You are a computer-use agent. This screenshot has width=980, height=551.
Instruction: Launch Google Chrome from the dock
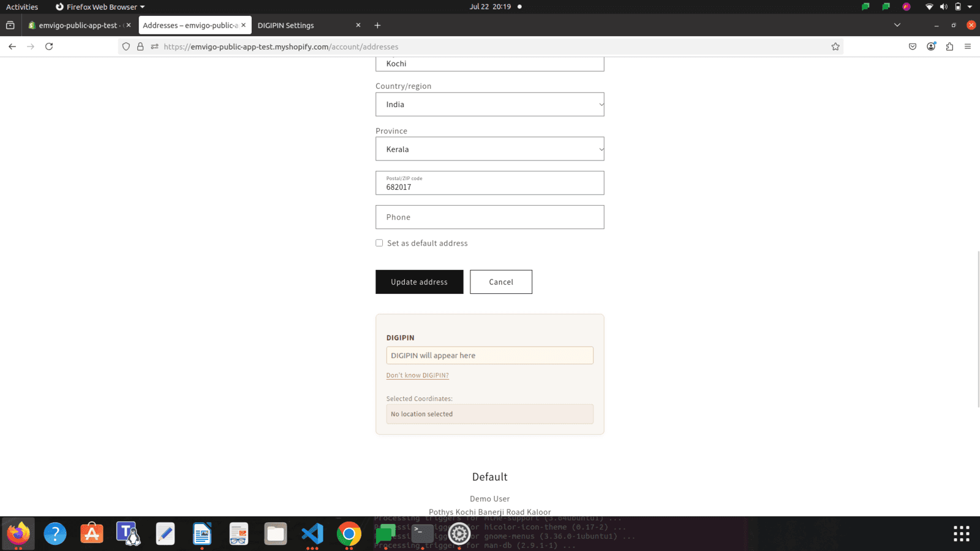point(349,533)
